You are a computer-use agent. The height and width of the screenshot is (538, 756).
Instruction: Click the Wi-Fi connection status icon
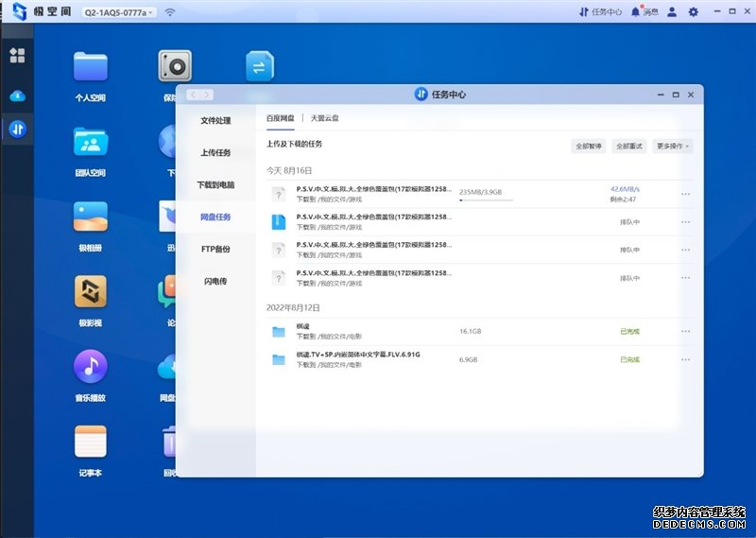(170, 12)
